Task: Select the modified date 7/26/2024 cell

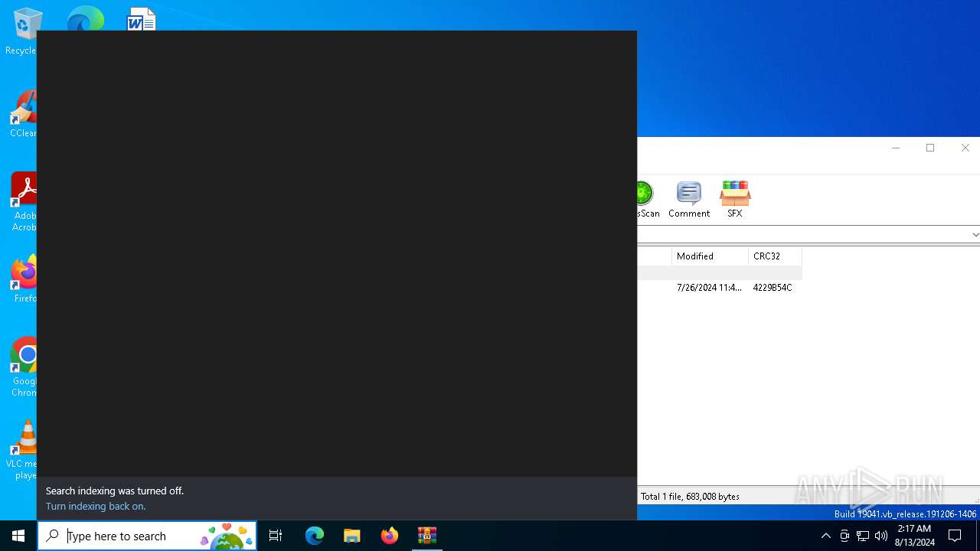Action: point(709,288)
